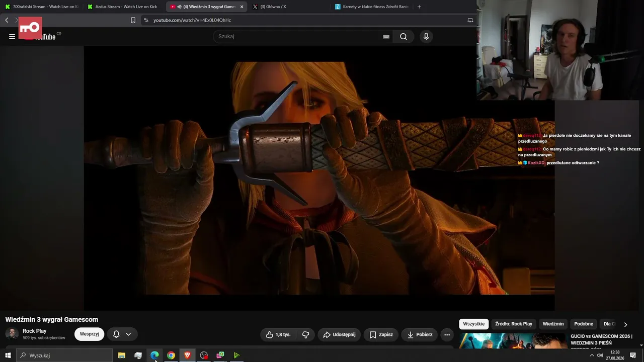The image size is (644, 362).
Task: Open the recorder app with red dot in taskbar
Action: pos(204,355)
